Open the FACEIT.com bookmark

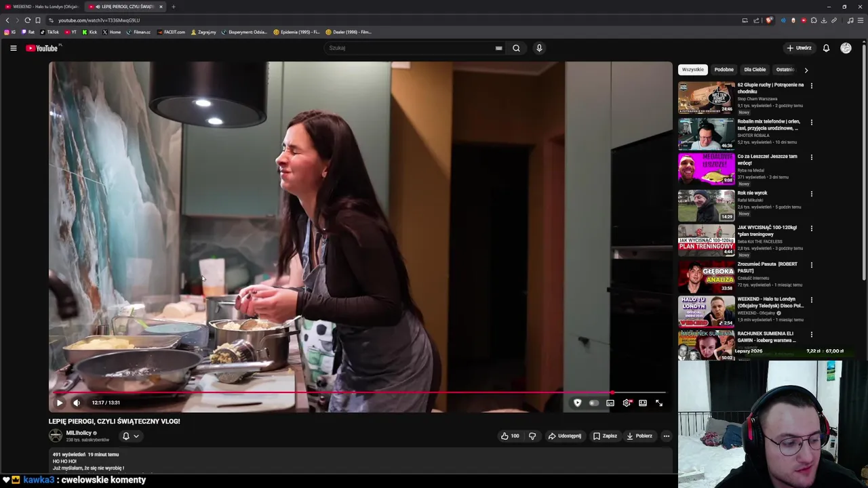click(x=171, y=32)
